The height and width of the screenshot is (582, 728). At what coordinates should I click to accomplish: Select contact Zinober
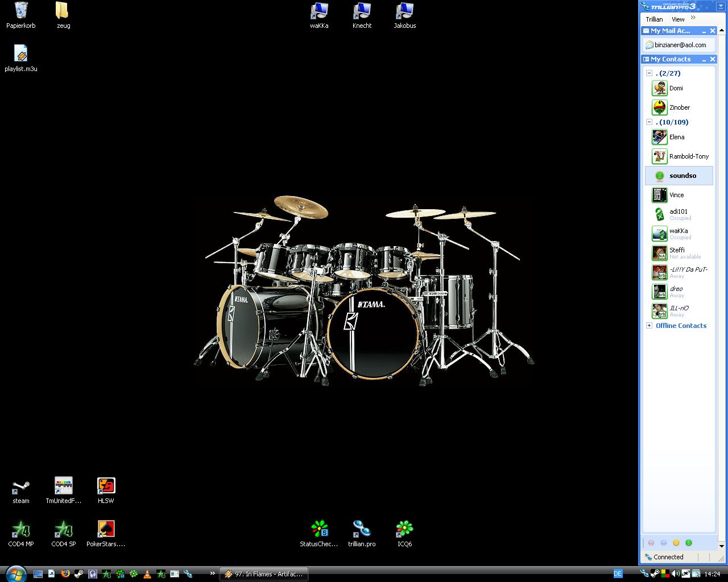click(679, 107)
